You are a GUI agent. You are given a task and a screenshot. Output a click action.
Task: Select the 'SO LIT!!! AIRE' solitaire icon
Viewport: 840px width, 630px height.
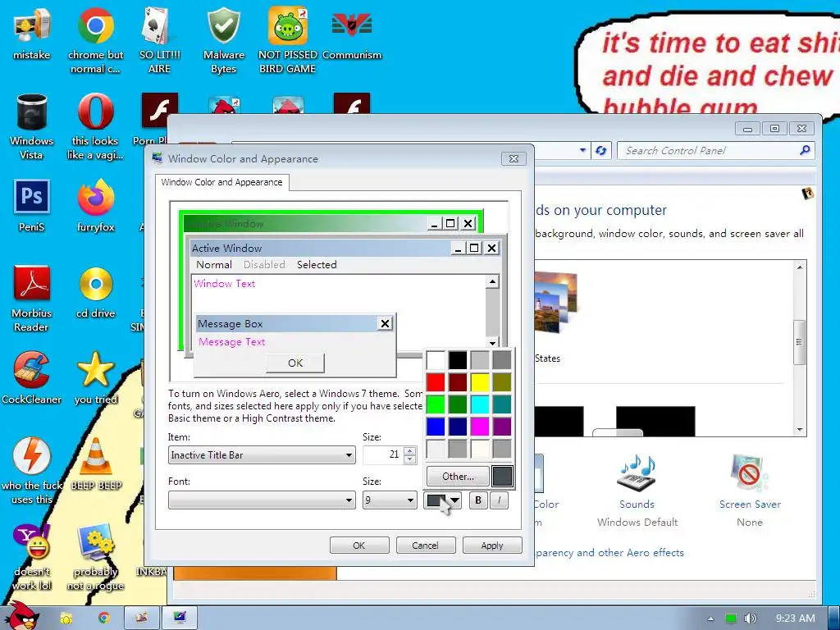coord(160,40)
